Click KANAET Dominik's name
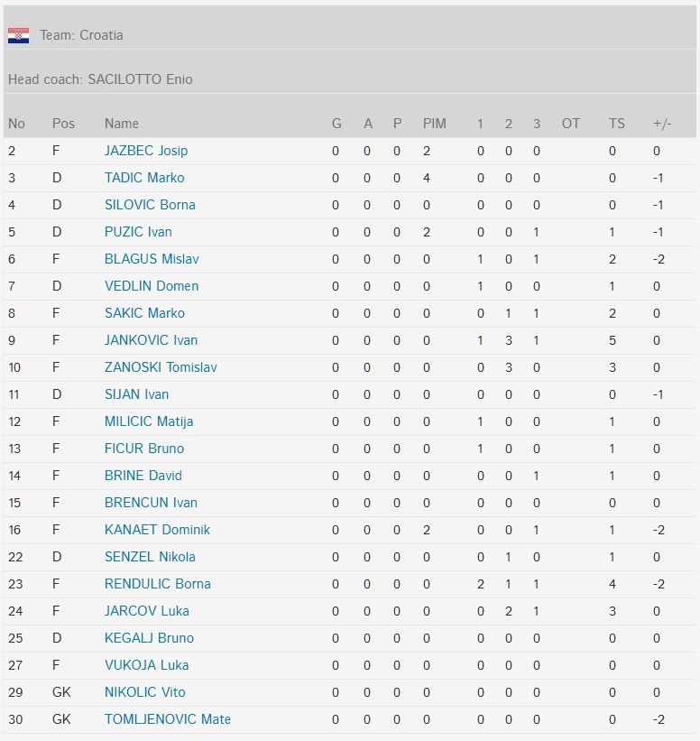700x741 pixels. pyautogui.click(x=157, y=530)
